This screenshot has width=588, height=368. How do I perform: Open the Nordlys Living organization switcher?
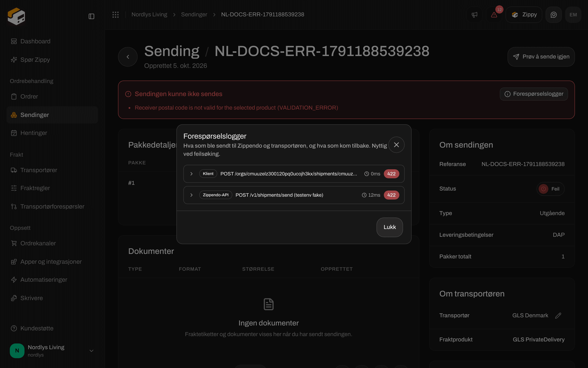click(x=52, y=351)
